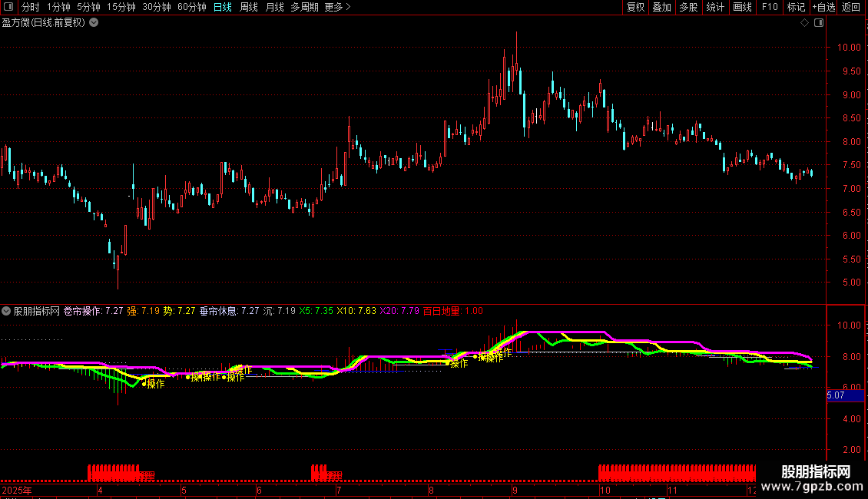
Task: Click the 操作 signal marker near August
Action: click(457, 363)
